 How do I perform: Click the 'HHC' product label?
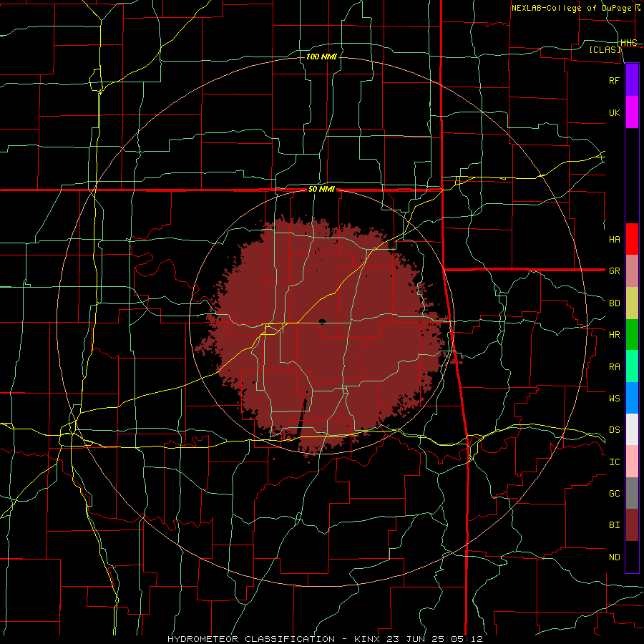[x=629, y=43]
